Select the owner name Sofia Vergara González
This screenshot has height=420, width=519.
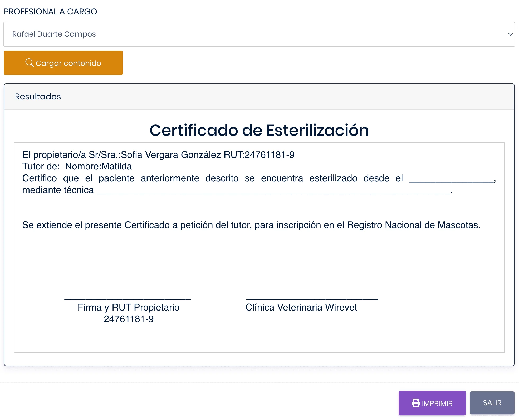click(x=172, y=155)
